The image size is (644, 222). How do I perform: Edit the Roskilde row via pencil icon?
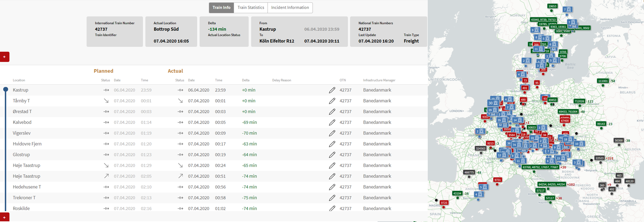point(332,208)
